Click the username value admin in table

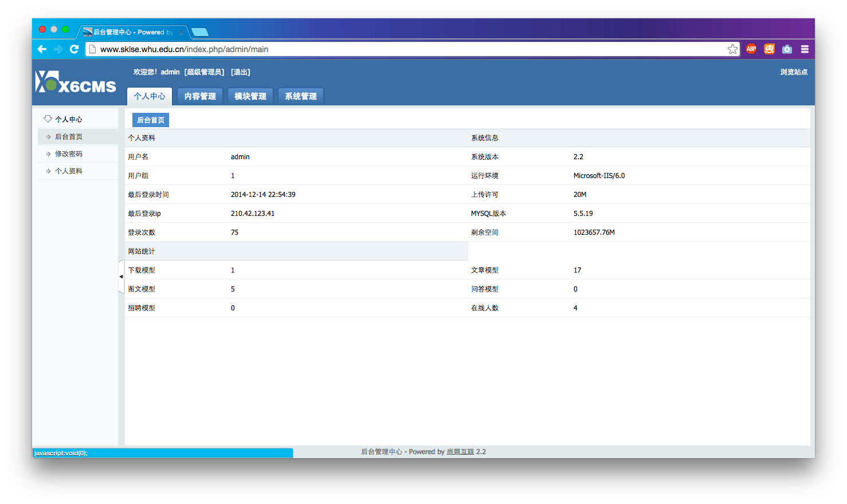[240, 157]
